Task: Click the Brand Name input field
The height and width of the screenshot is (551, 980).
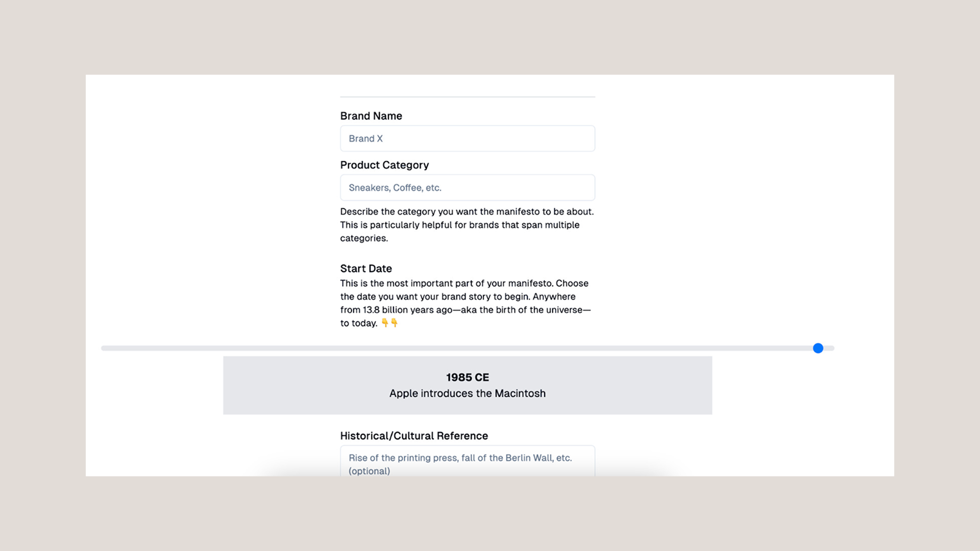Action: click(x=467, y=138)
